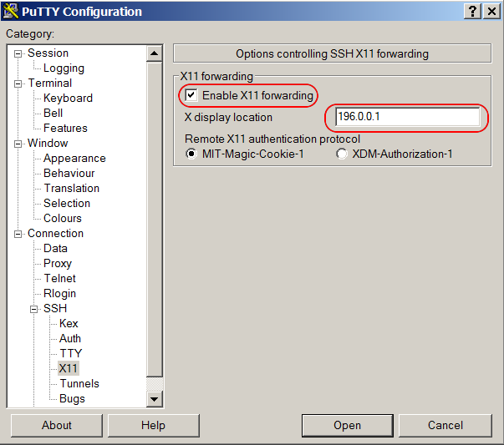
Task: Open the Keyboard settings category
Action: point(68,98)
